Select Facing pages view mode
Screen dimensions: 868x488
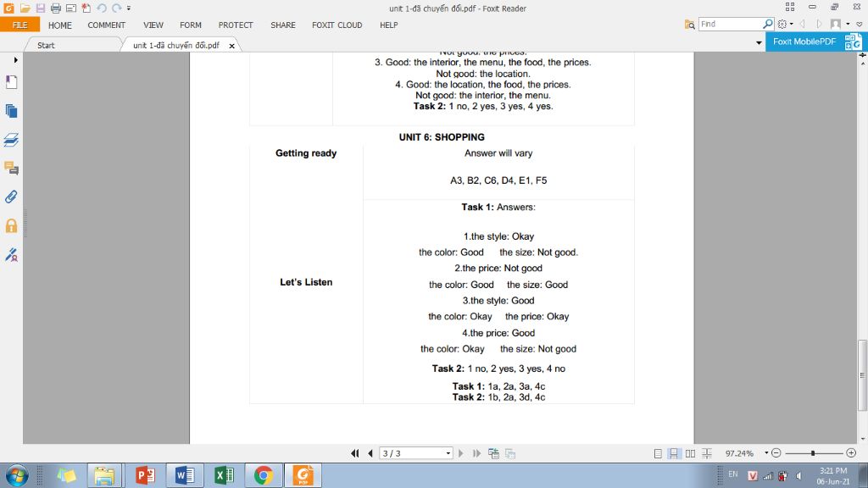(x=690, y=454)
